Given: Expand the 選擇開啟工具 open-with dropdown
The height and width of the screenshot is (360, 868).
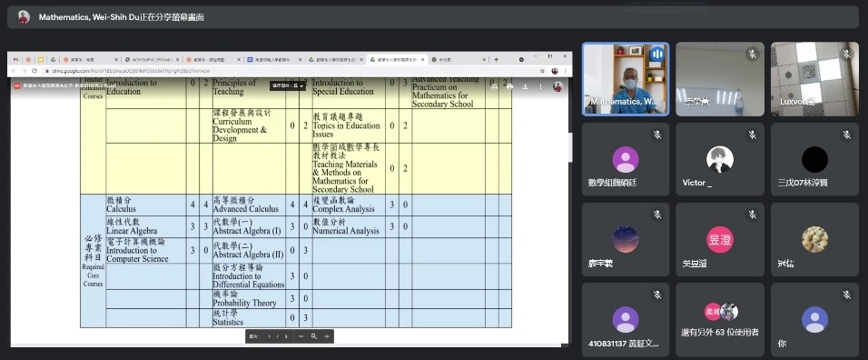Looking at the screenshot, I should 287,85.
